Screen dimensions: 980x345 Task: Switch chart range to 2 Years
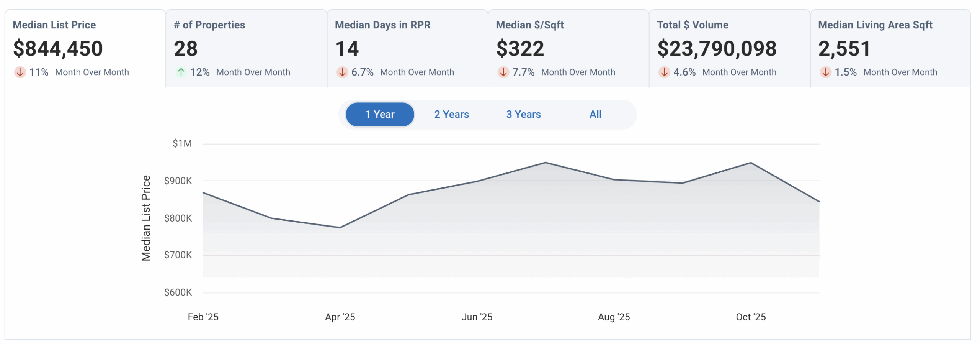coord(451,114)
